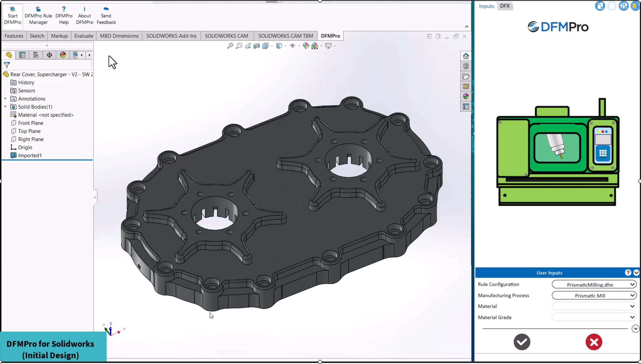The image size is (641, 364).
Task: Collapse the User Inputs panel chevron
Action: 636,273
